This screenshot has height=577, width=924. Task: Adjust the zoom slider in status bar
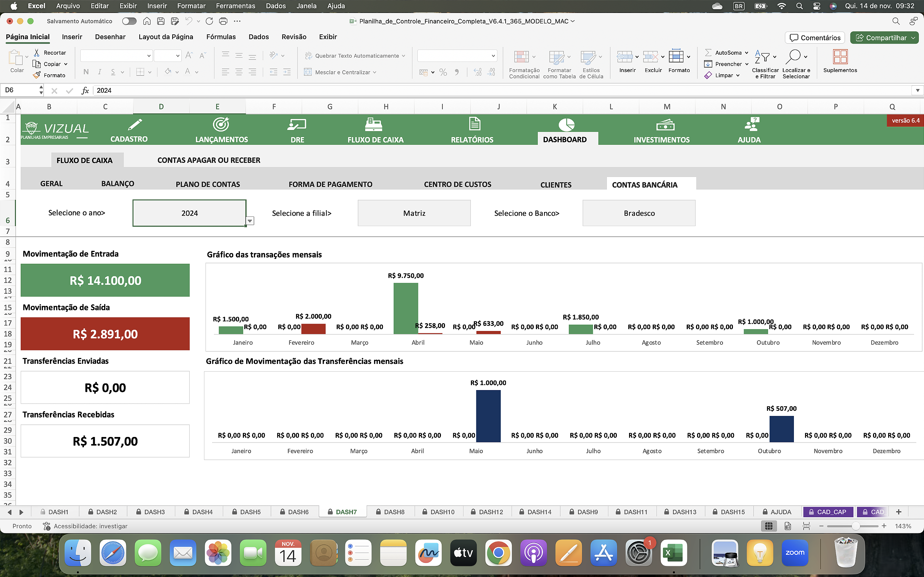pyautogui.click(x=855, y=526)
